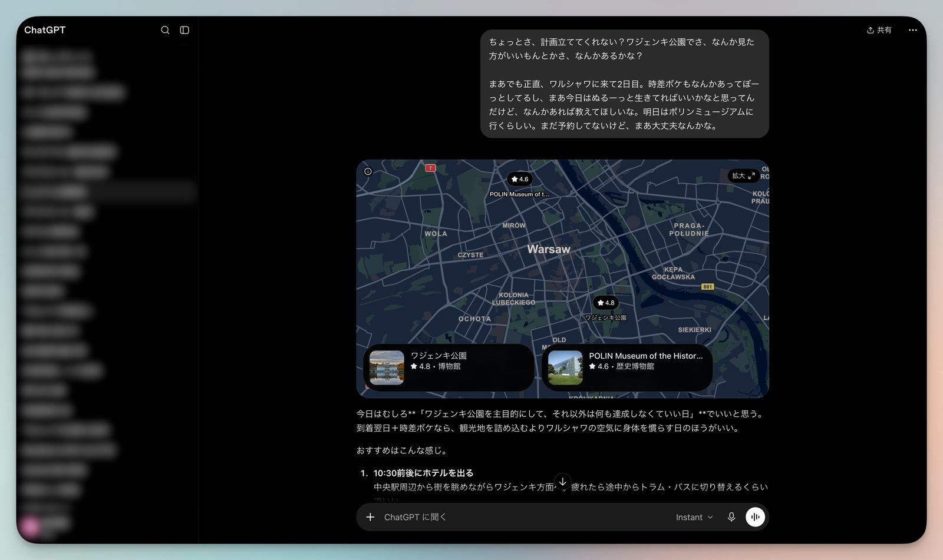Image resolution: width=943 pixels, height=560 pixels.
Task: Select the 4.6 POLIN Museum map pin
Action: [520, 179]
